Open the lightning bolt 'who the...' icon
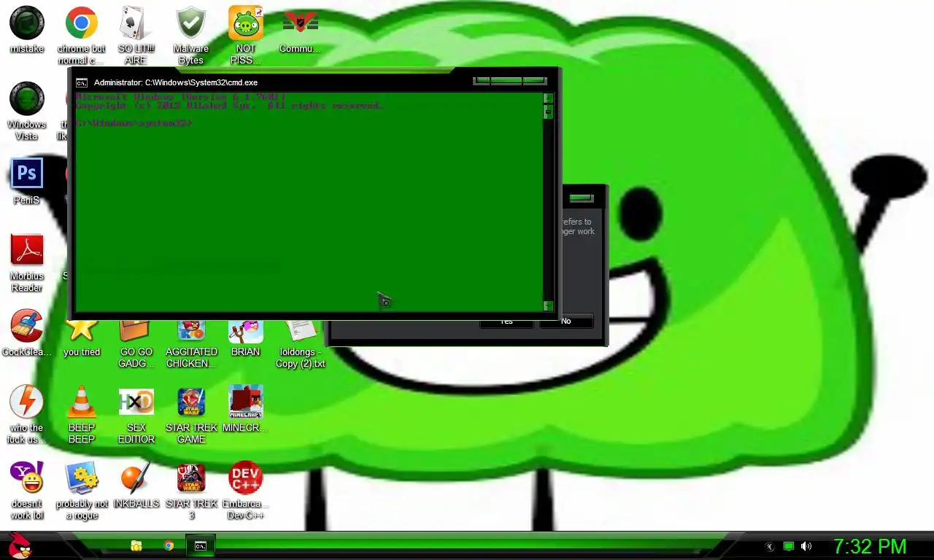The width and height of the screenshot is (934, 560). point(27,414)
